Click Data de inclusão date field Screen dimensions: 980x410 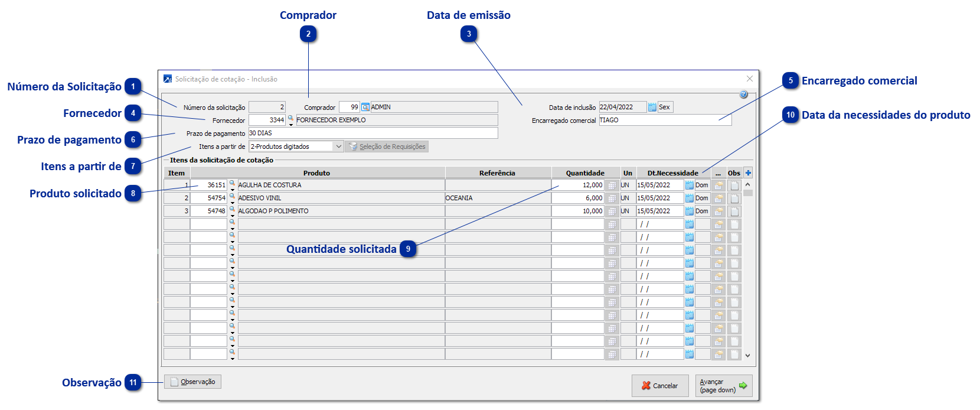click(623, 107)
